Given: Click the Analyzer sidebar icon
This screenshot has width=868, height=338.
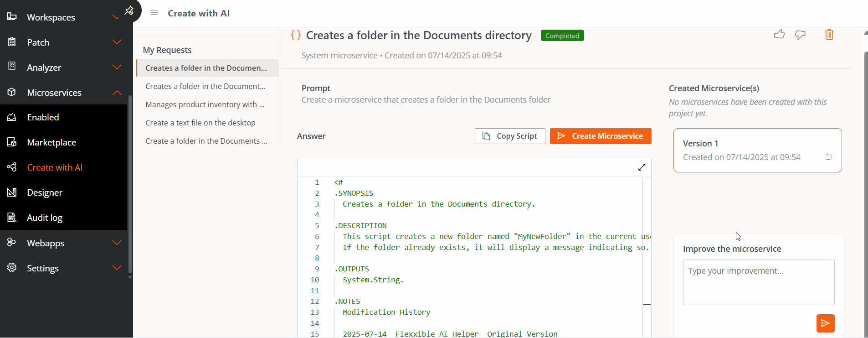Looking at the screenshot, I should tap(12, 67).
